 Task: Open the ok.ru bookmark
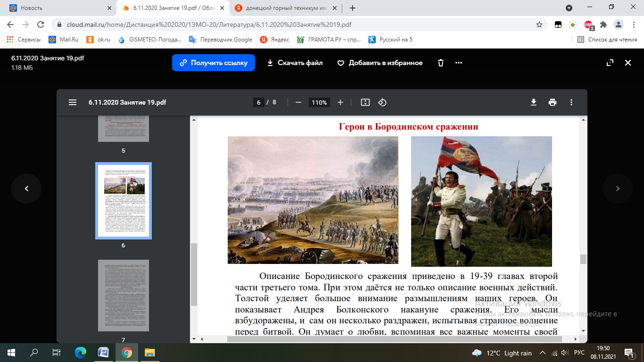[x=98, y=40]
